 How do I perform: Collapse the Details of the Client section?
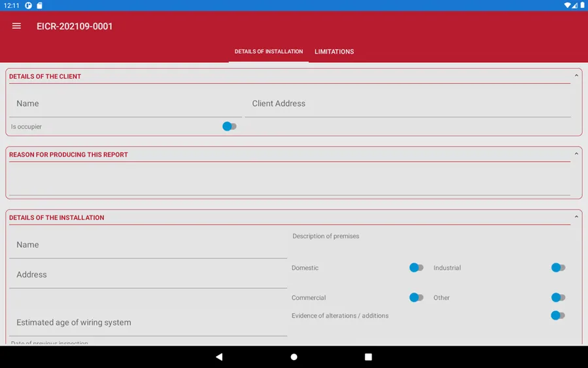(576, 76)
